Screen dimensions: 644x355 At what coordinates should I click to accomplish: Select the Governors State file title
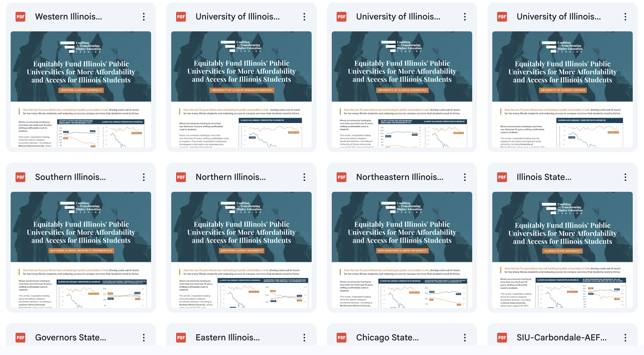pyautogui.click(x=70, y=337)
